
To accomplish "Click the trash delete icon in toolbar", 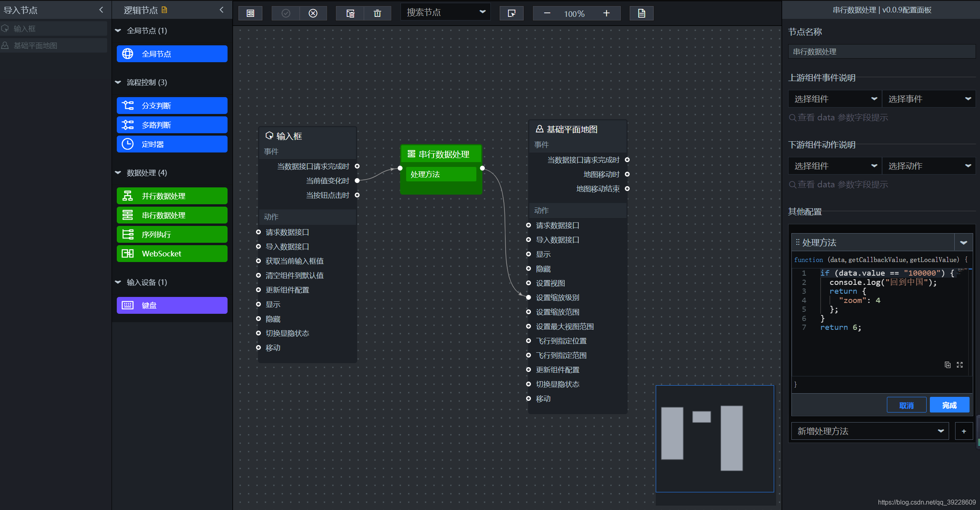I will pyautogui.click(x=377, y=13).
